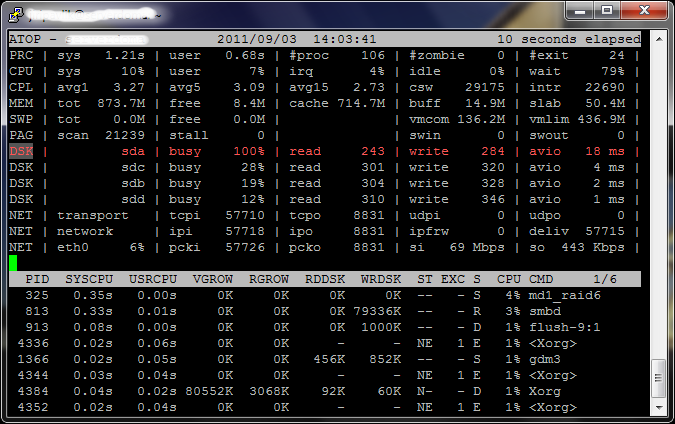Click the 79336K write value for smbd

tap(378, 311)
